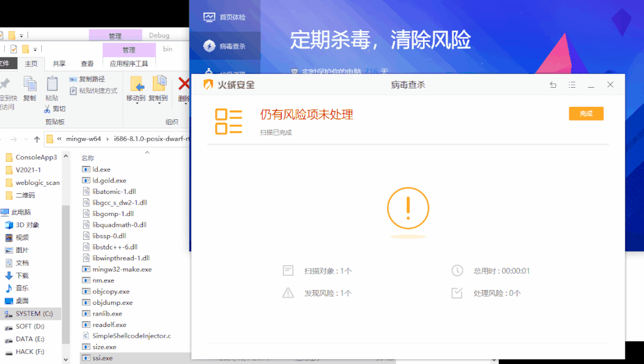
Task: Open 查看 ribbon tab in Explorer
Action: click(x=87, y=64)
